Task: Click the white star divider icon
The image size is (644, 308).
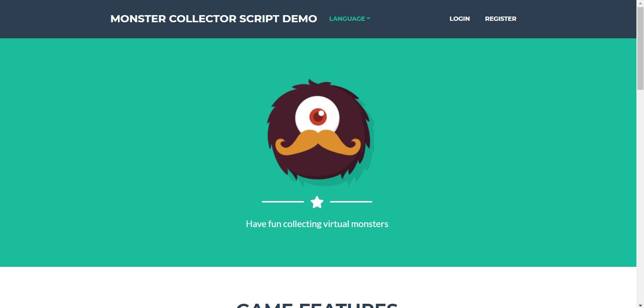Action: coord(317,202)
